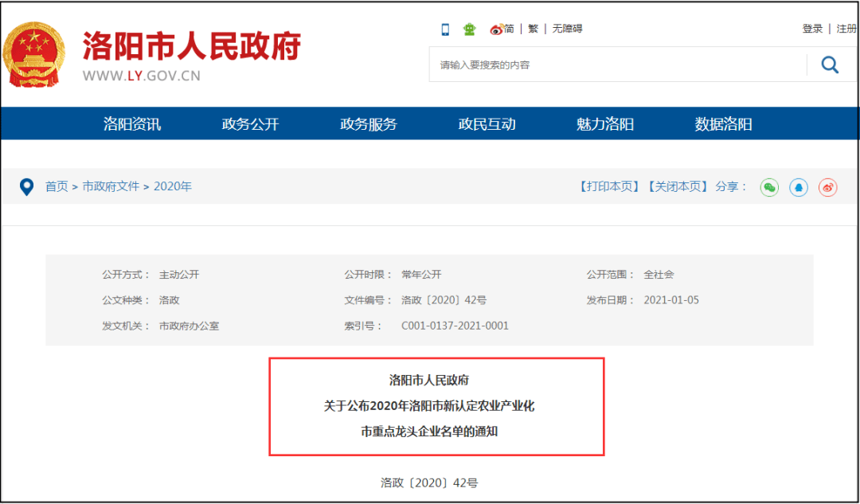Open the 政务公开 menu

(x=250, y=124)
